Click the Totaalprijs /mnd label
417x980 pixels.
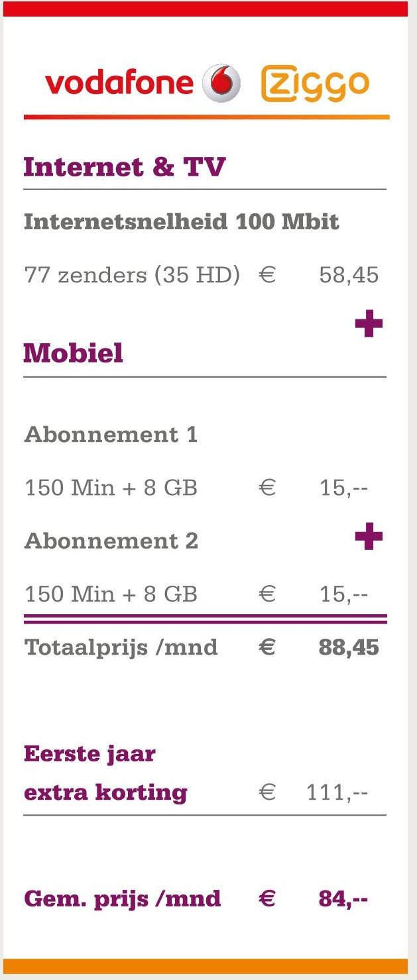point(121,647)
